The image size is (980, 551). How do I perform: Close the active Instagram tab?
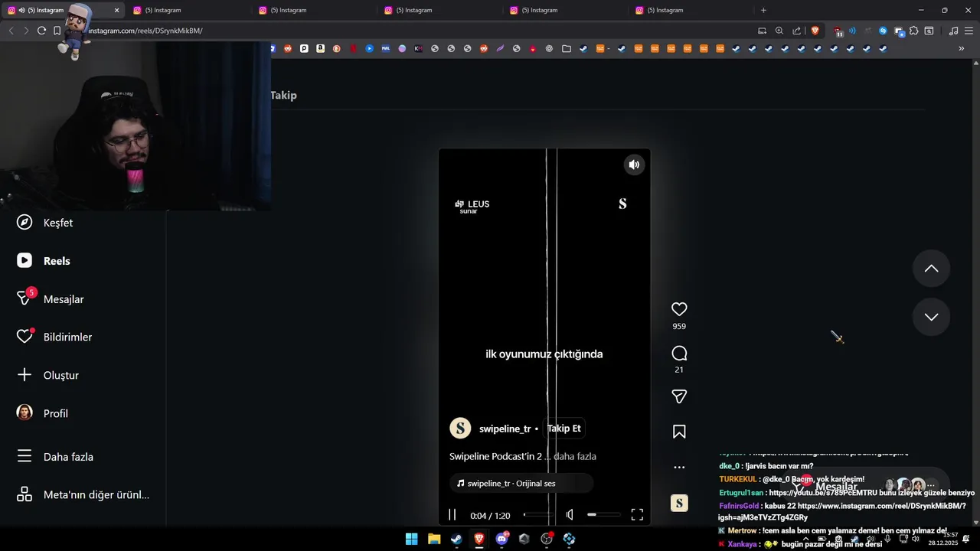(x=116, y=10)
